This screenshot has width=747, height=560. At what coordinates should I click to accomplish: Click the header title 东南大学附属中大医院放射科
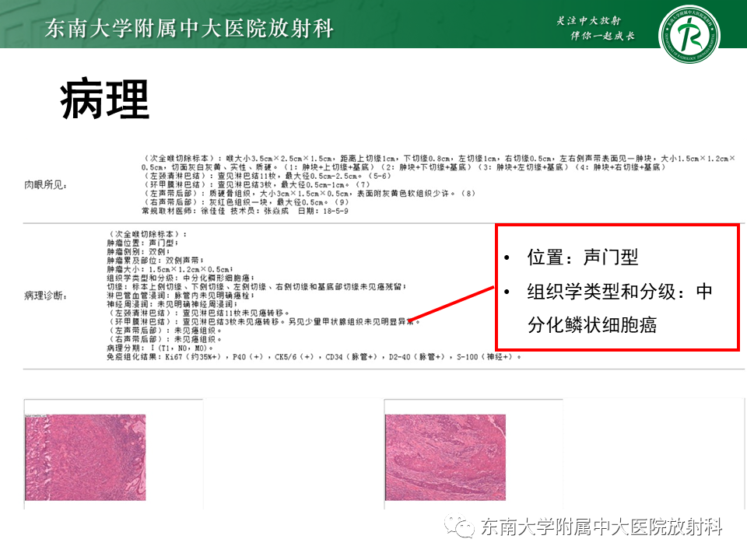pos(189,29)
